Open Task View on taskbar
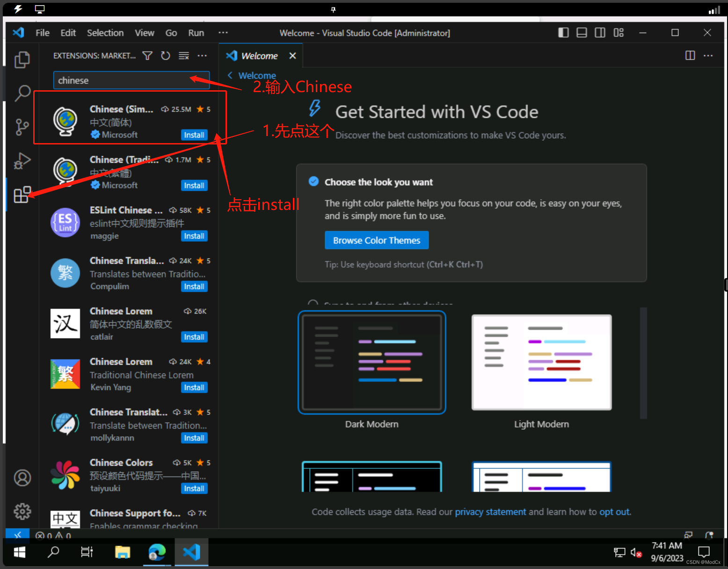The height and width of the screenshot is (569, 728). (x=87, y=552)
